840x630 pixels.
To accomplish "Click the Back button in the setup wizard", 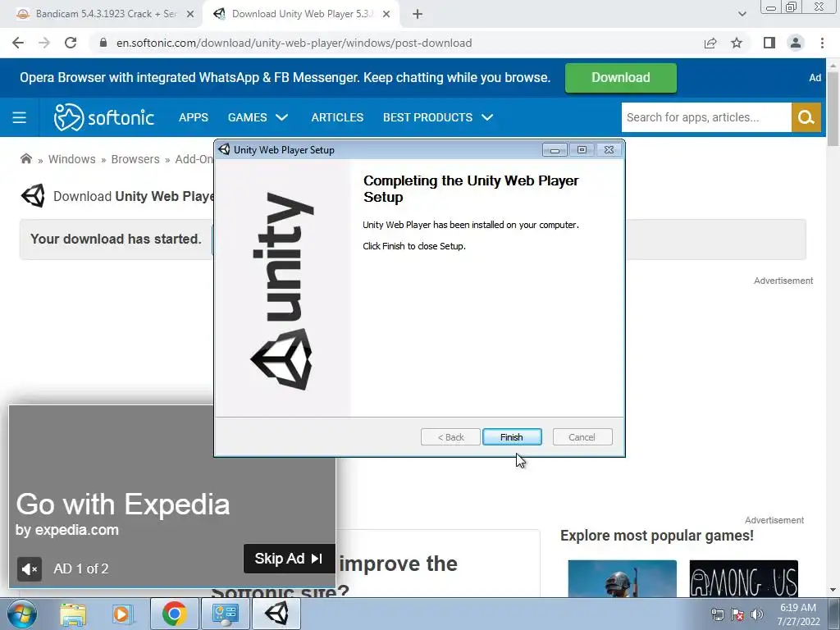I will (450, 437).
